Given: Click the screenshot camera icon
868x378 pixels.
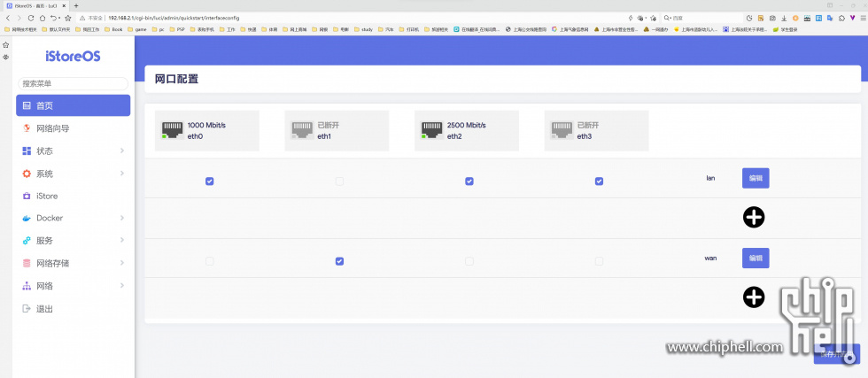Looking at the screenshot, I should tap(772, 18).
